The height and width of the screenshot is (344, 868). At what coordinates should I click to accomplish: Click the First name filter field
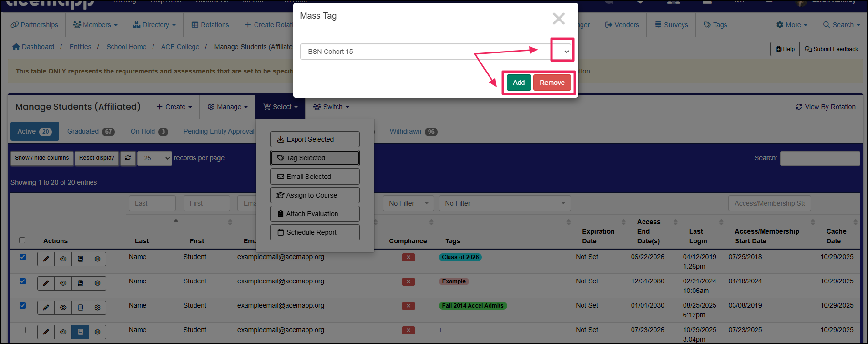point(207,203)
